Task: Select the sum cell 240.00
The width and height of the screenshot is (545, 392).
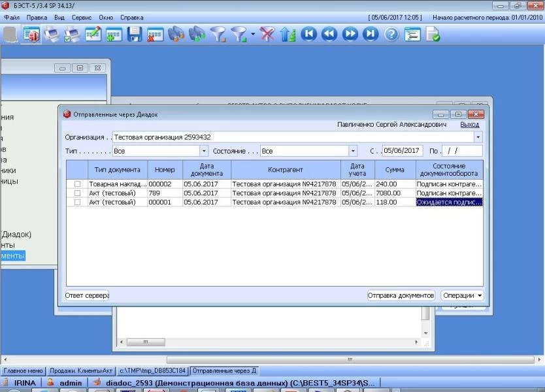Action: [x=395, y=184]
